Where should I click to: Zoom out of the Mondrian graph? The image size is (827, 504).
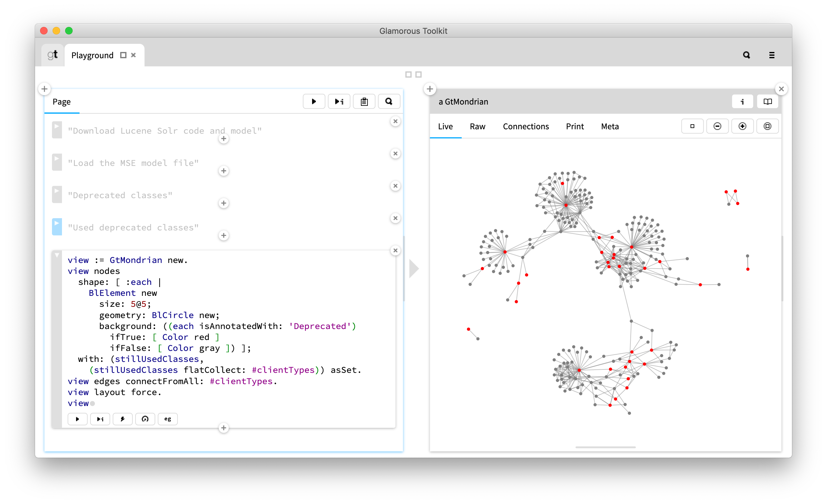(x=717, y=126)
